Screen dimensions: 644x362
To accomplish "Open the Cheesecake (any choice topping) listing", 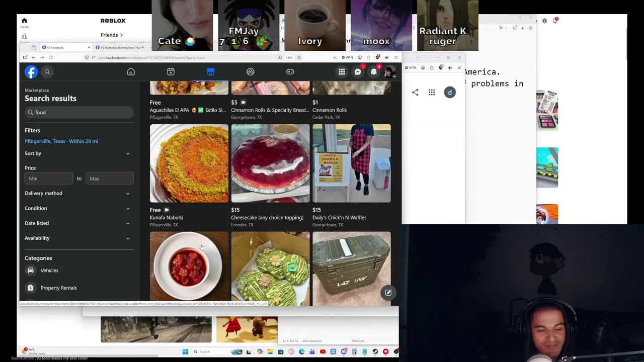I will tap(267, 218).
